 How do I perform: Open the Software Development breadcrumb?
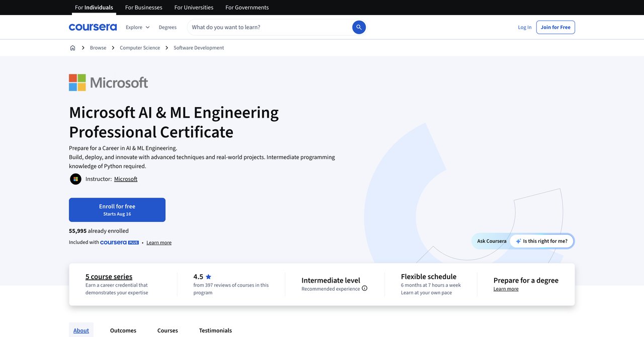tap(199, 48)
